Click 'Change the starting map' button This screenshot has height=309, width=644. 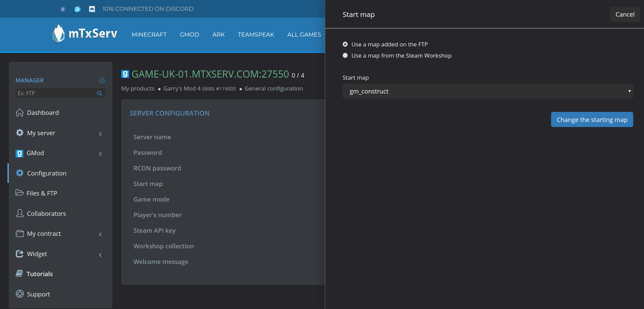(592, 119)
